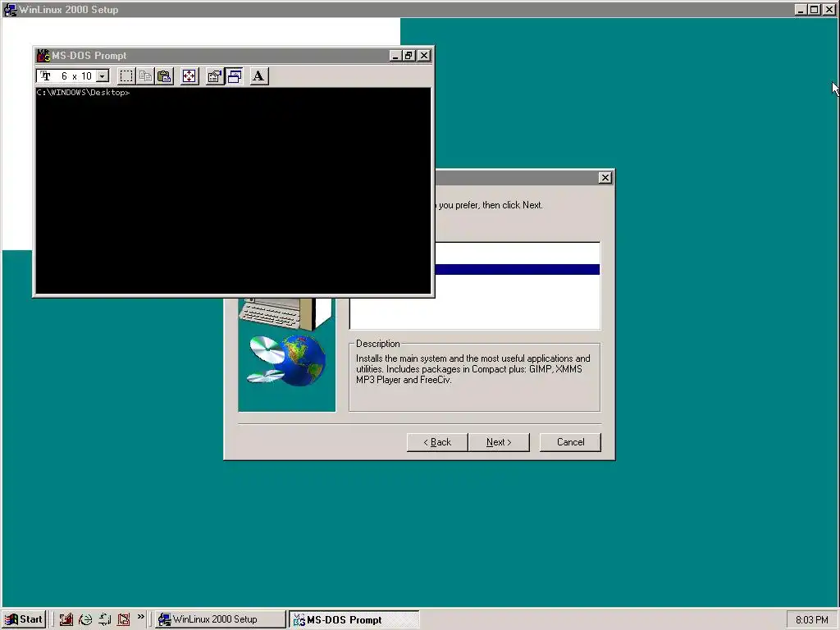Activate MS-DOS Prompt taskbar button
Image resolution: width=840 pixels, height=630 pixels.
tap(354, 619)
